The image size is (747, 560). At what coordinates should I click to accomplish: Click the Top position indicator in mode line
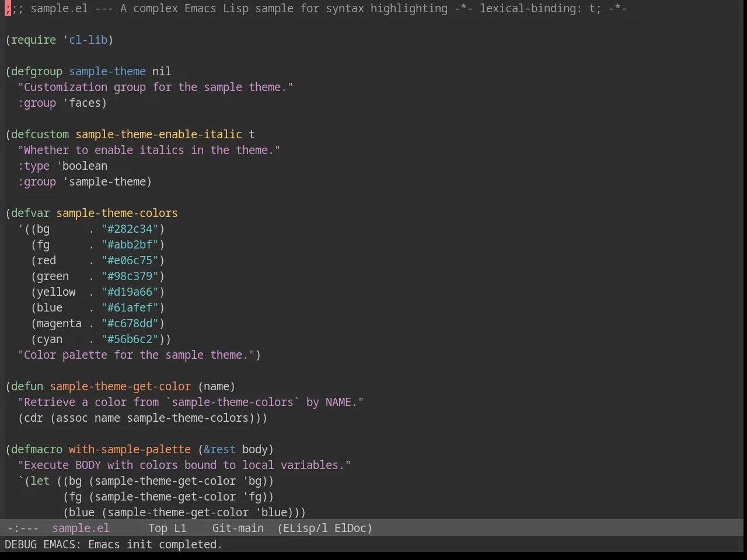tap(158, 528)
